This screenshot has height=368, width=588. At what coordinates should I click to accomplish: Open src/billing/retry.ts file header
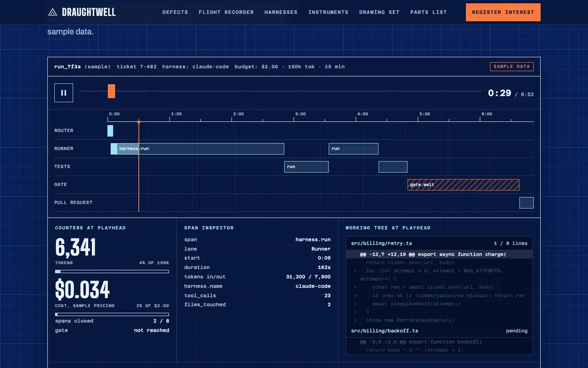pos(439,243)
